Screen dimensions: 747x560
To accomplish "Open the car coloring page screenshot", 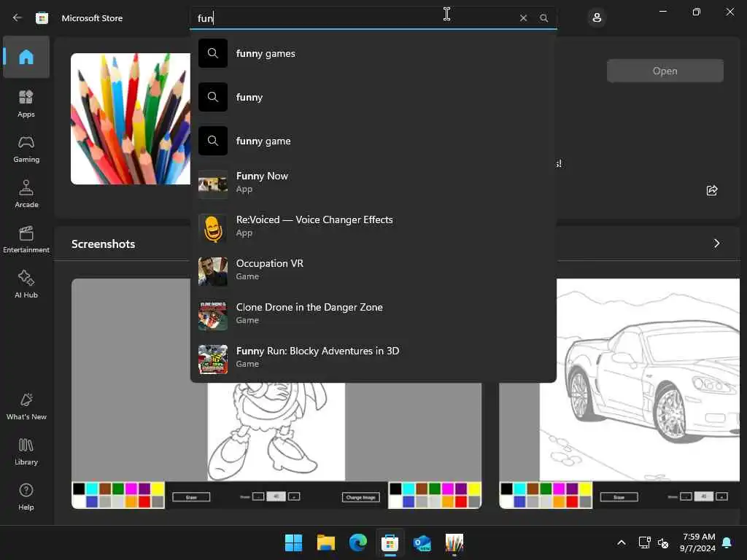I will coord(619,393).
